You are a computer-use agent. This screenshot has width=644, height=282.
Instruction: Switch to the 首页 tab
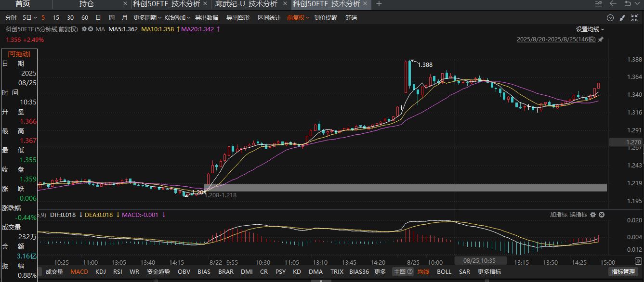[23, 4]
